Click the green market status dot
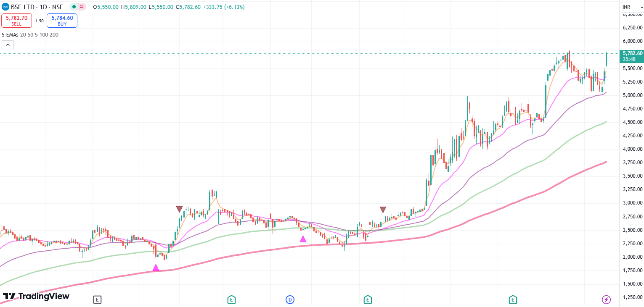This screenshot has width=644, height=307. coord(74,7)
